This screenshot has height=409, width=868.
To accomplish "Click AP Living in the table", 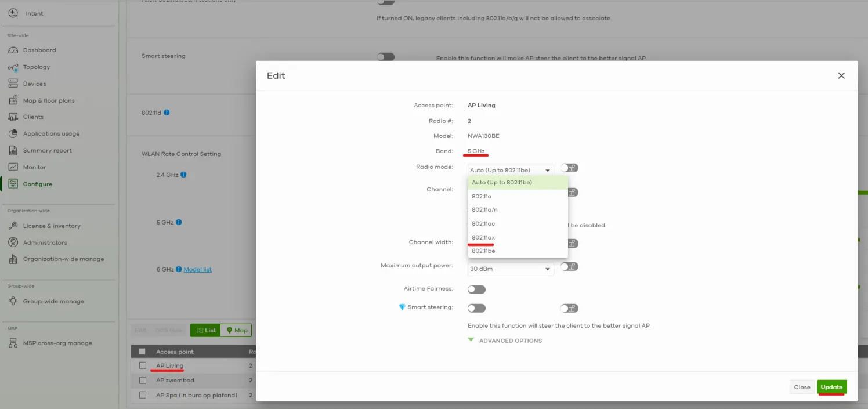I will pos(169,366).
